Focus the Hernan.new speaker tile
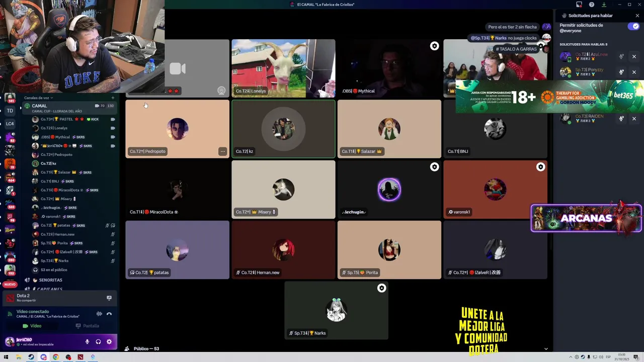The width and height of the screenshot is (644, 362). 283,250
